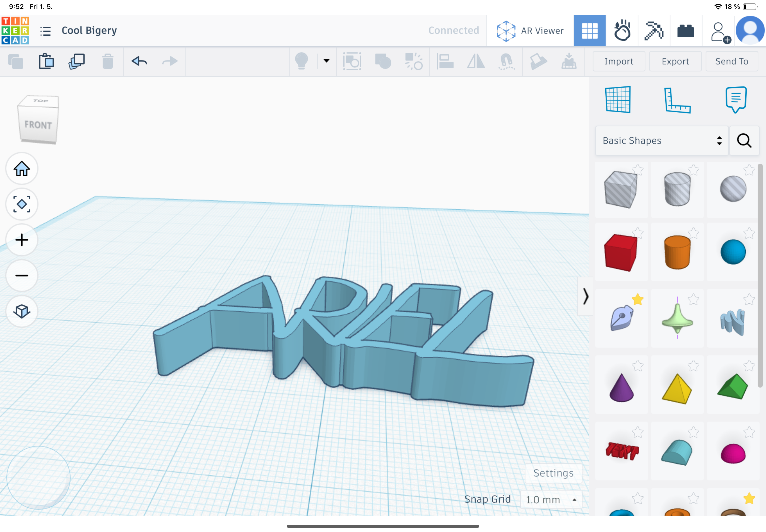Zoom out with minus button
This screenshot has width=766, height=532.
[x=22, y=276]
